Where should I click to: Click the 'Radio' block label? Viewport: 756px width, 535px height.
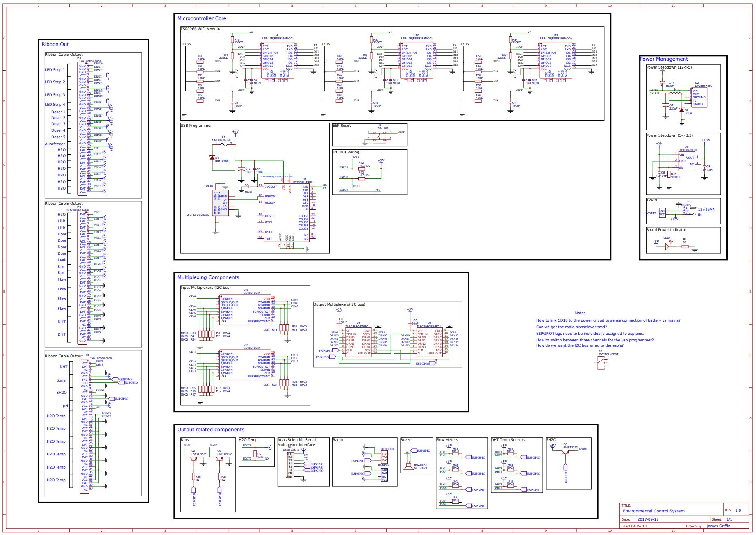pos(337,440)
